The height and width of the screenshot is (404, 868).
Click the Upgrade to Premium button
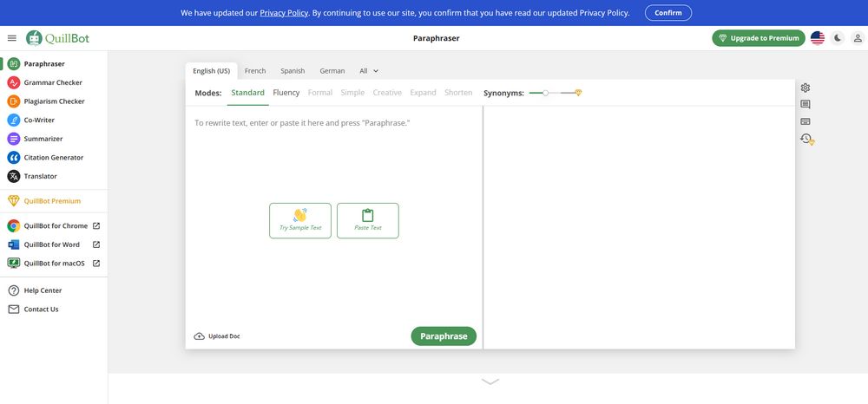759,38
